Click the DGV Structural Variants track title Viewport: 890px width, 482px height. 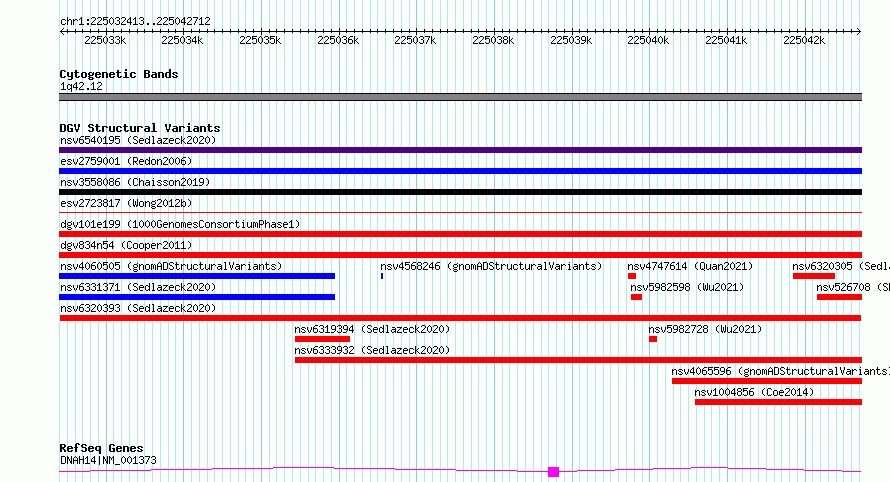click(140, 128)
